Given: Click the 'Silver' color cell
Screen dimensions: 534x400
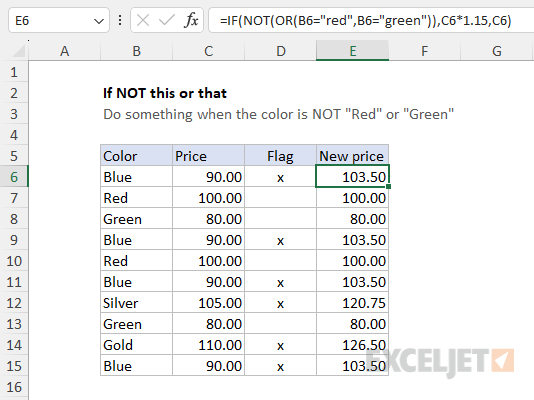Looking at the screenshot, I should click(137, 303).
